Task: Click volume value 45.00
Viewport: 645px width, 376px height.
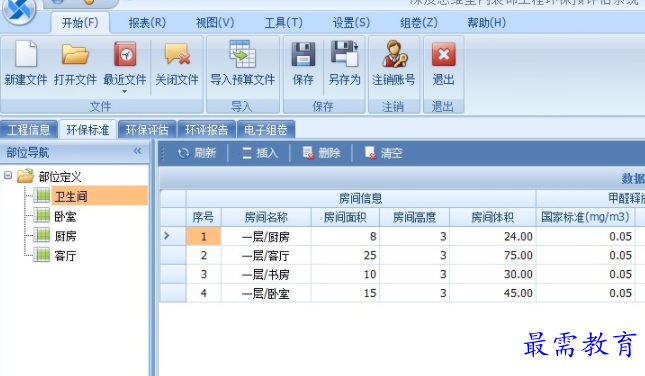Action: point(492,293)
